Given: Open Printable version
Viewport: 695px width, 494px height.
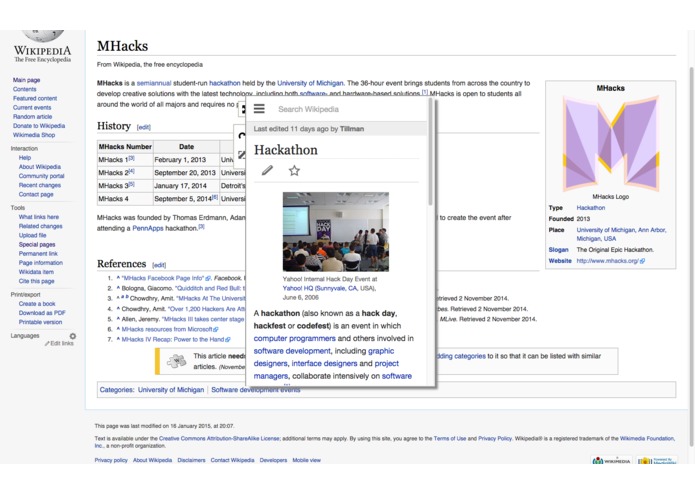Looking at the screenshot, I should [40, 322].
